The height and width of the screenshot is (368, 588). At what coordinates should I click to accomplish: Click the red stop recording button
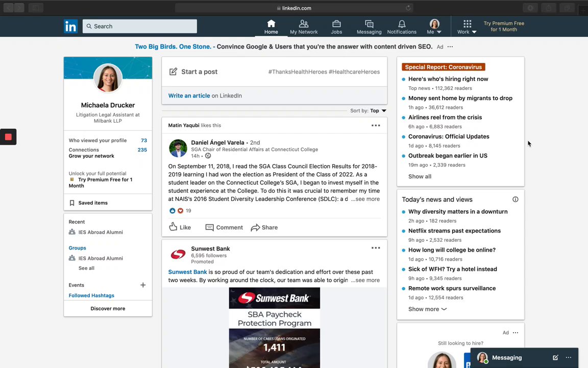(8, 136)
